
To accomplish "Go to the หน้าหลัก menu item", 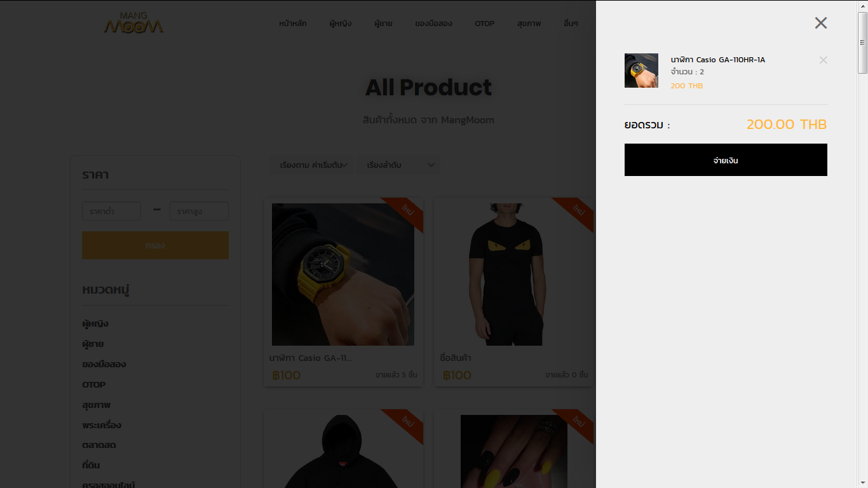I will (293, 24).
